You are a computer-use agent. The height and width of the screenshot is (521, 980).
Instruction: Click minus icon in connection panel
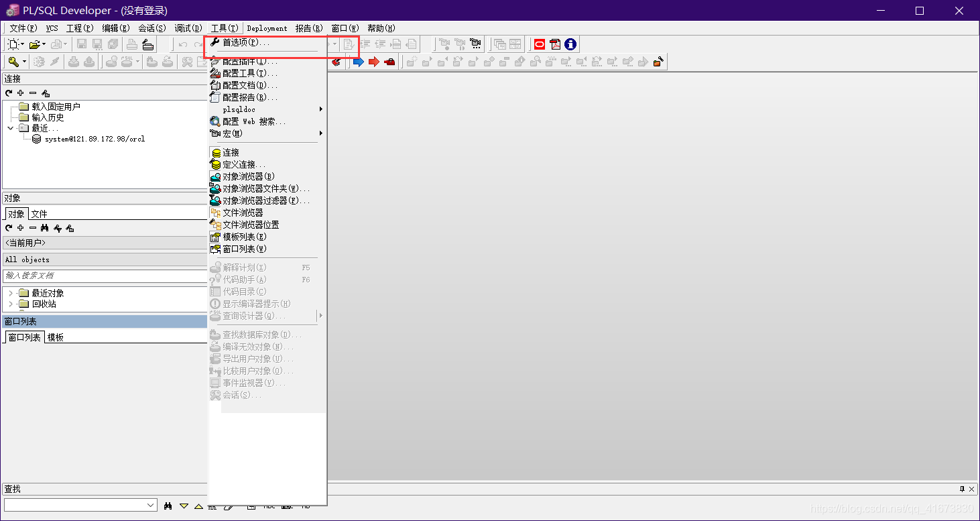[x=33, y=93]
